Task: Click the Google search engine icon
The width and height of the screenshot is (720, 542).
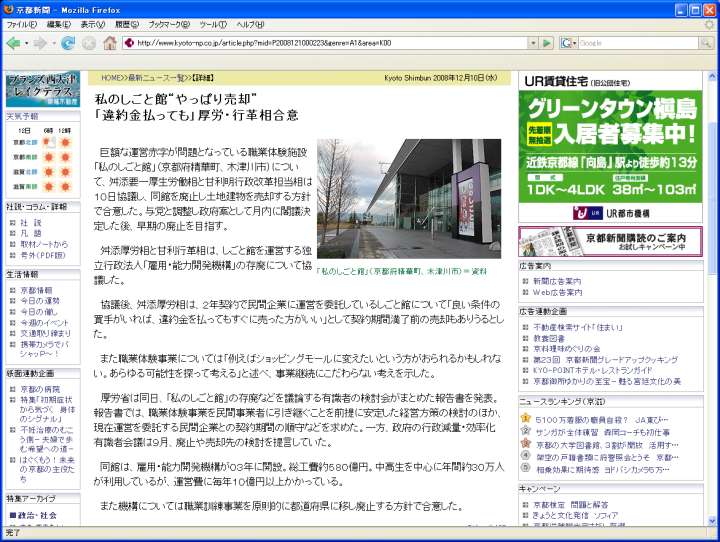Action: pyautogui.click(x=567, y=43)
